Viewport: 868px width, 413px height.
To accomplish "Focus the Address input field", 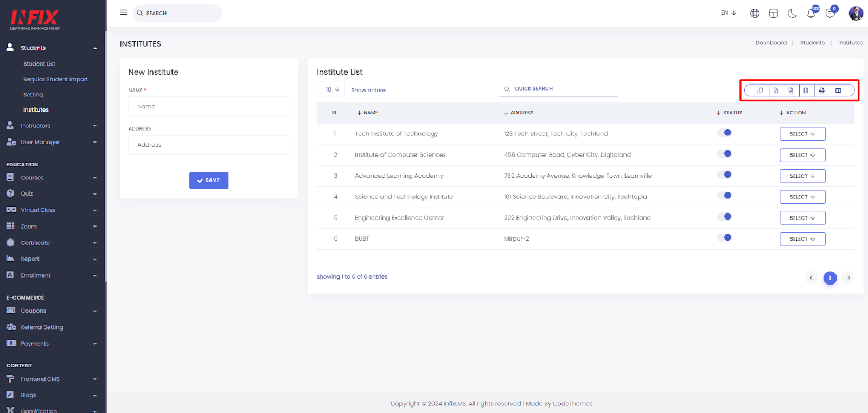I will pyautogui.click(x=209, y=145).
